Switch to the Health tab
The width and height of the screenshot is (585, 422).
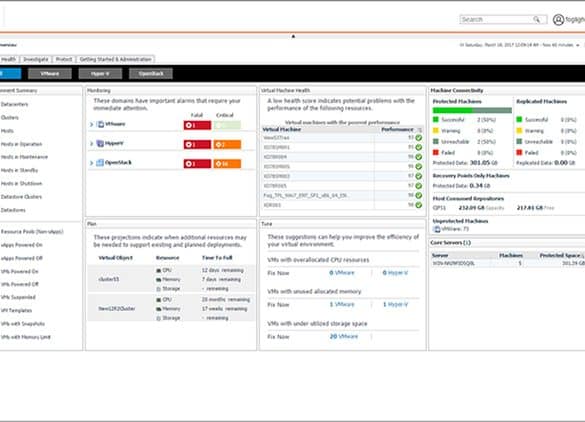(x=9, y=59)
